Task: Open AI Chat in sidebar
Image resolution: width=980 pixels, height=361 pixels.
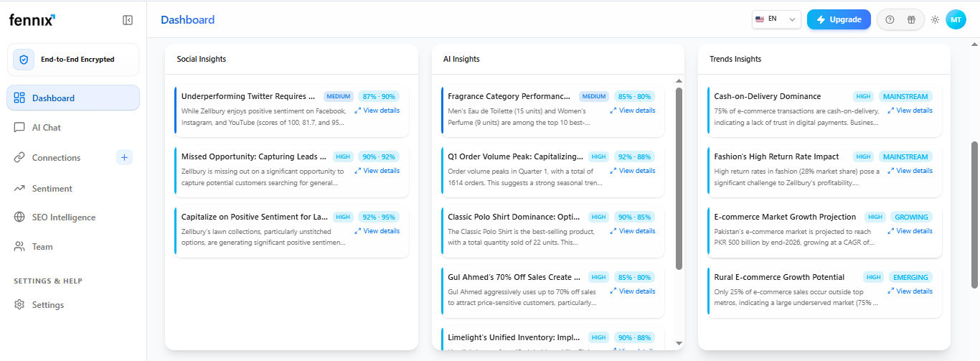Action: click(x=46, y=128)
